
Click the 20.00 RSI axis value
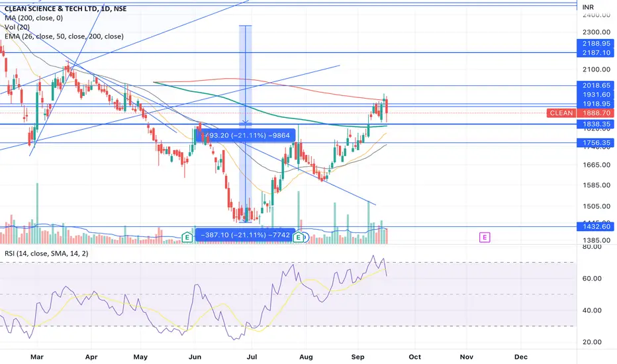[x=592, y=342]
